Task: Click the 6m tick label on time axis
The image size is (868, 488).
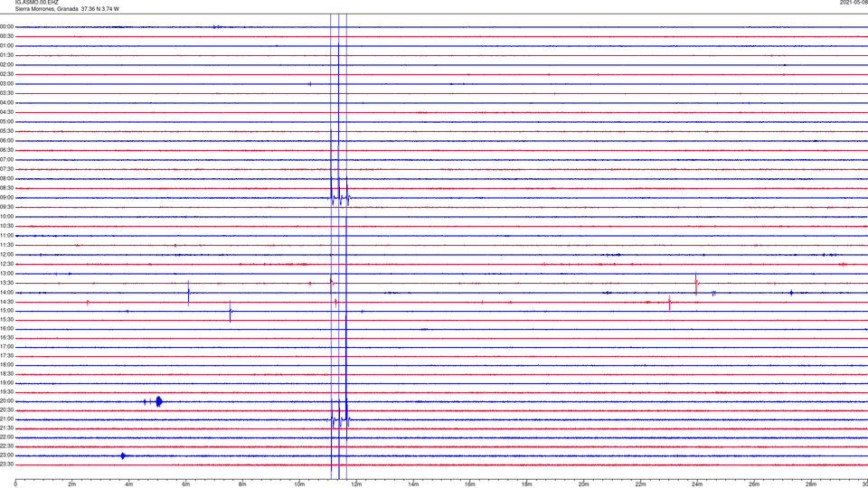Action: coord(186,484)
